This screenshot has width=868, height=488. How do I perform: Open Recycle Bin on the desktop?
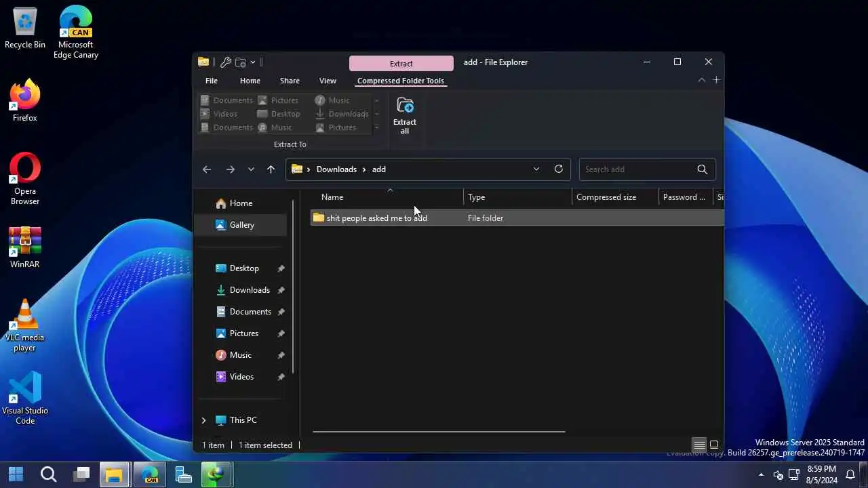25,28
